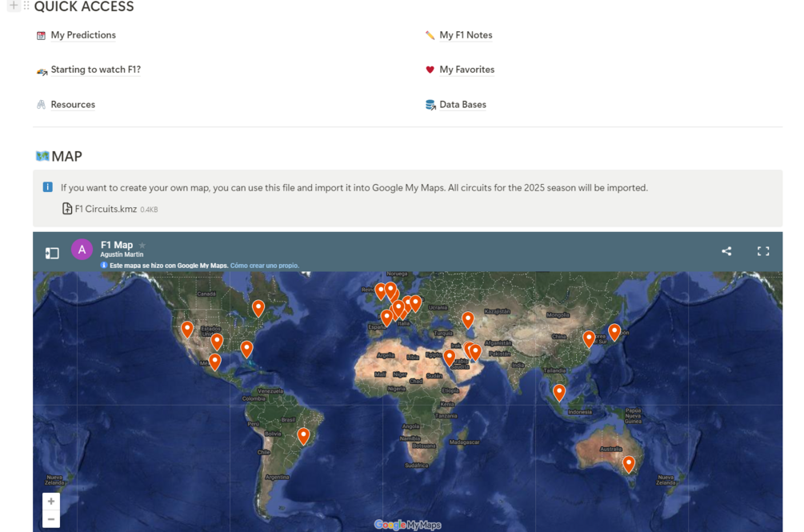Viewport: 804px width, 532px height.
Task: Click the map emoji next to MAP heading
Action: tap(42, 156)
